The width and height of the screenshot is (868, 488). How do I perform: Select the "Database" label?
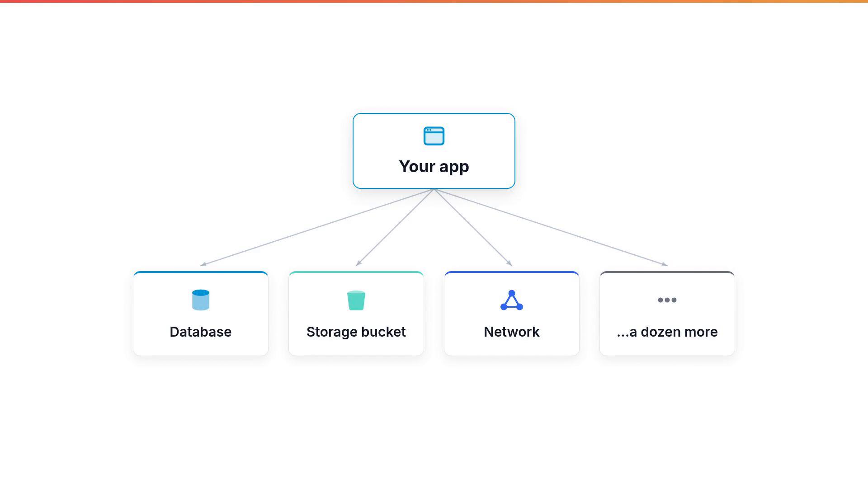201,332
